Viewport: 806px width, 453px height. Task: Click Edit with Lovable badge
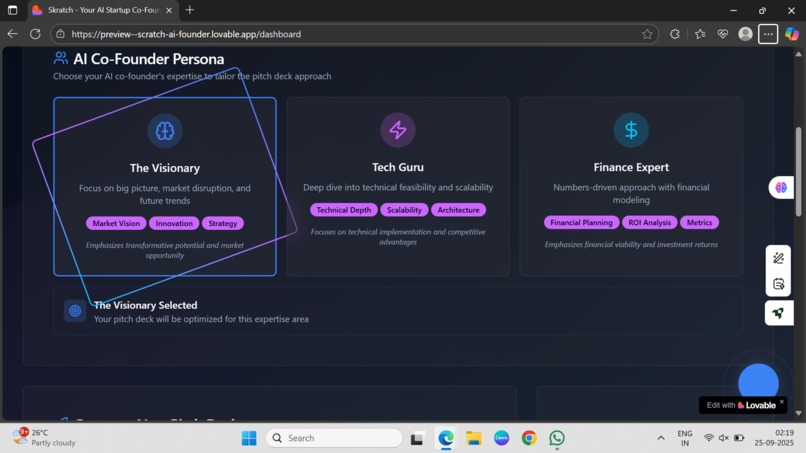(741, 405)
